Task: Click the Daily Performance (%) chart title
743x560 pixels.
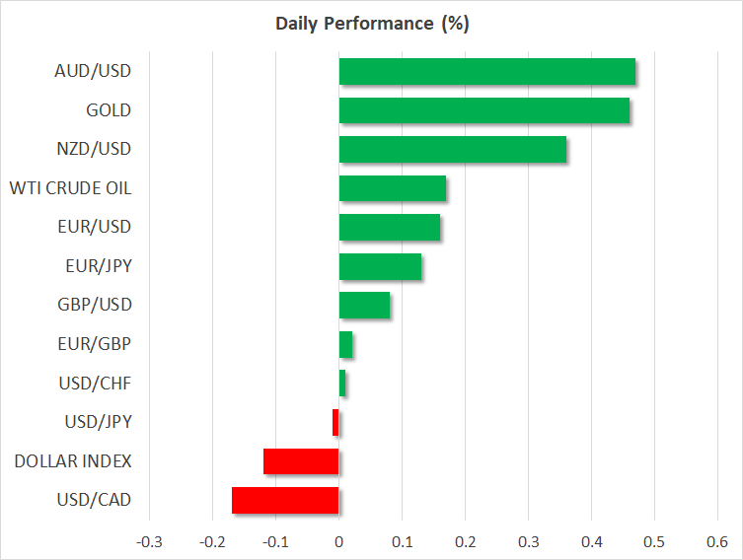Action: click(x=371, y=25)
